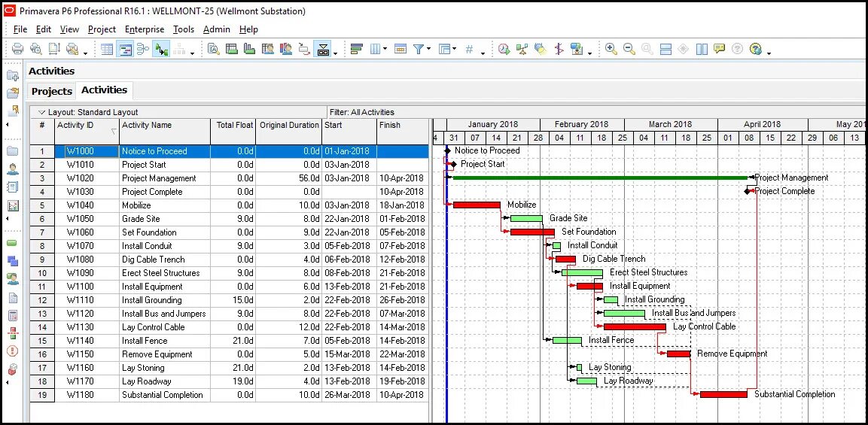Screen dimensions: 868x425
Task: Click the Lay Control Cable bar
Action: coord(635,326)
